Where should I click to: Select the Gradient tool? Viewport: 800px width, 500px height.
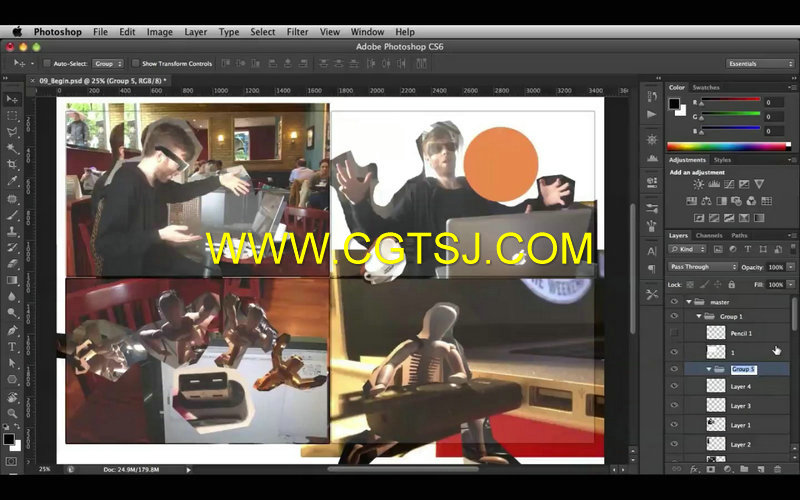click(x=12, y=280)
